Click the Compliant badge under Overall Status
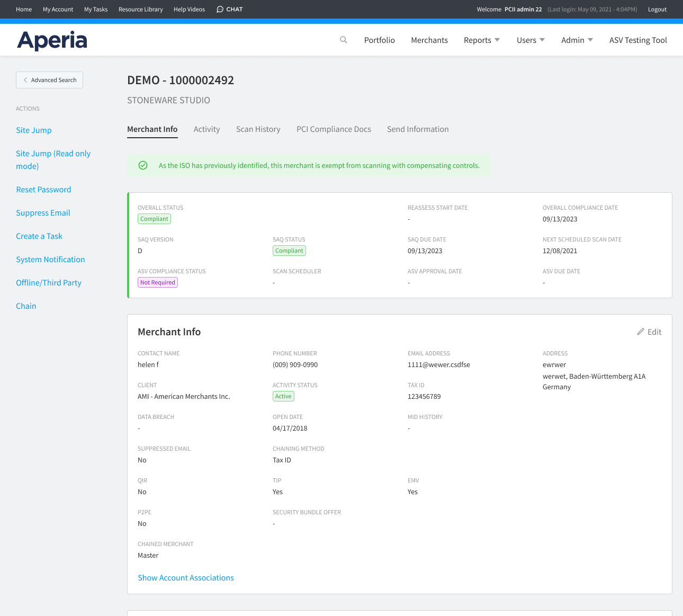 154,219
